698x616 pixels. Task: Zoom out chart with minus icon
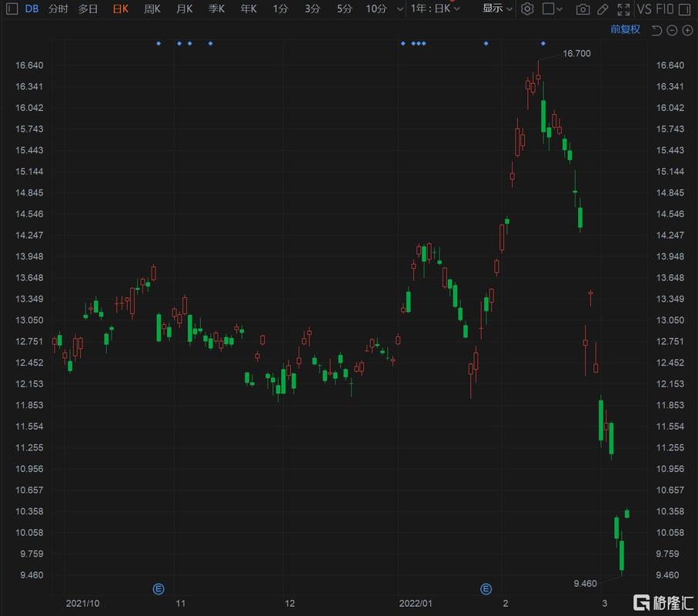[672, 30]
